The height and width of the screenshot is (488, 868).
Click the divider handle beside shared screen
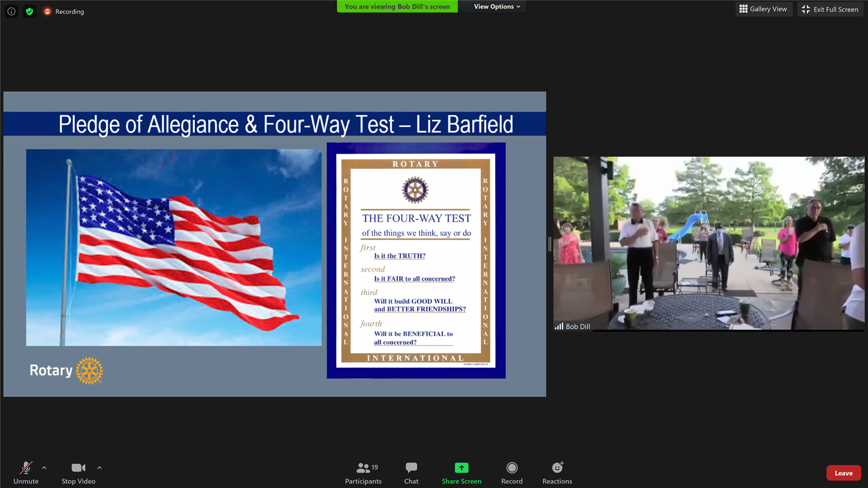tap(549, 244)
